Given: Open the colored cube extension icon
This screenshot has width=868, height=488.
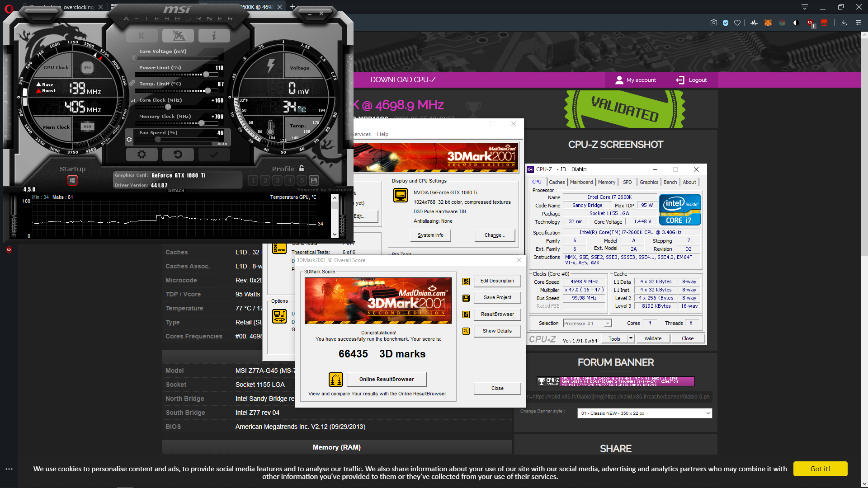Looking at the screenshot, I should pos(782,23).
